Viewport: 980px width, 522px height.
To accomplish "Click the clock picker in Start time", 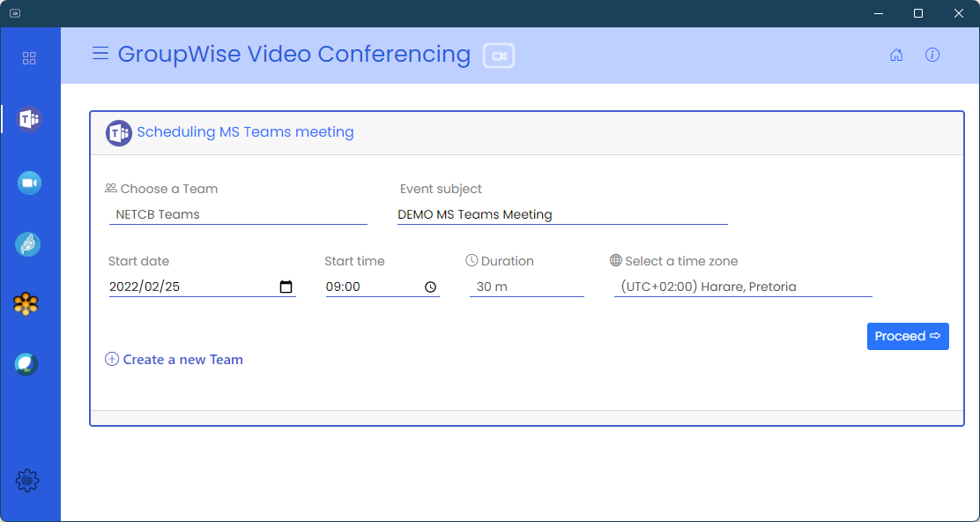I will click(430, 287).
